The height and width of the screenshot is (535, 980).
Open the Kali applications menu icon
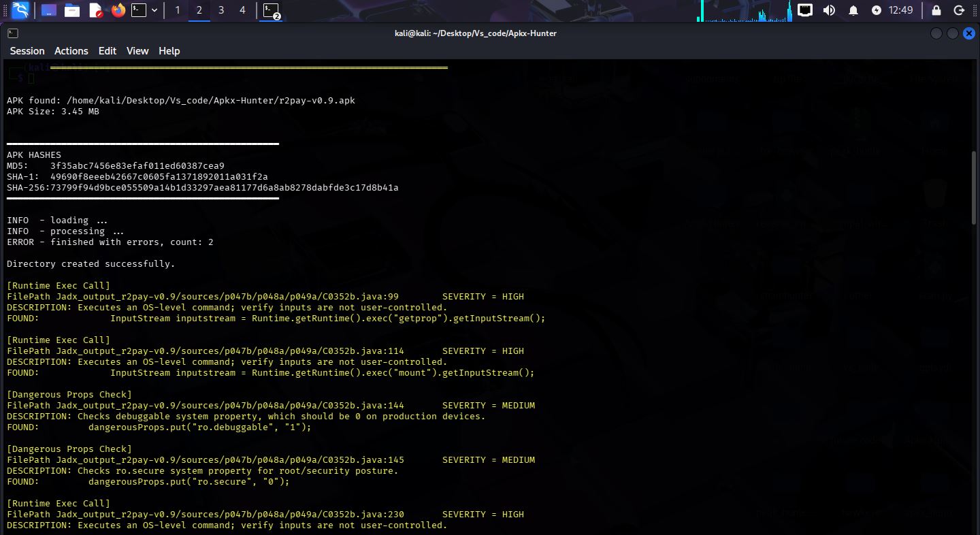(20, 10)
